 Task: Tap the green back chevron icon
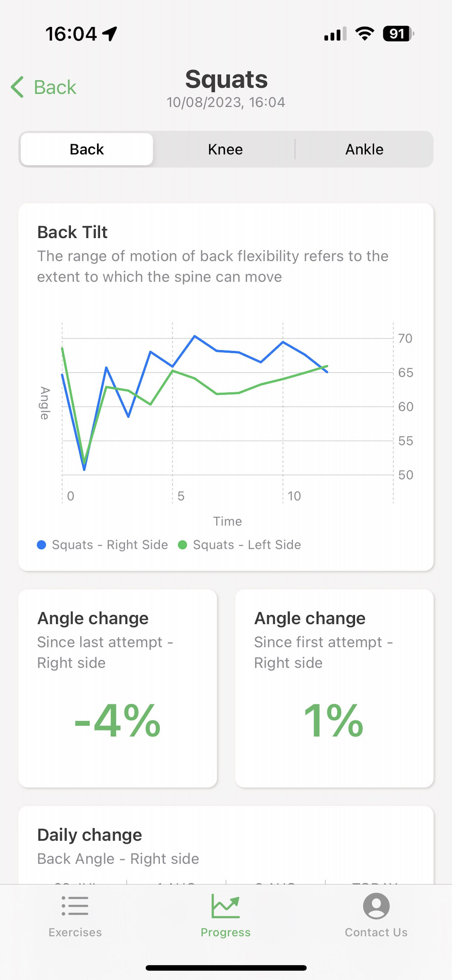point(18,87)
